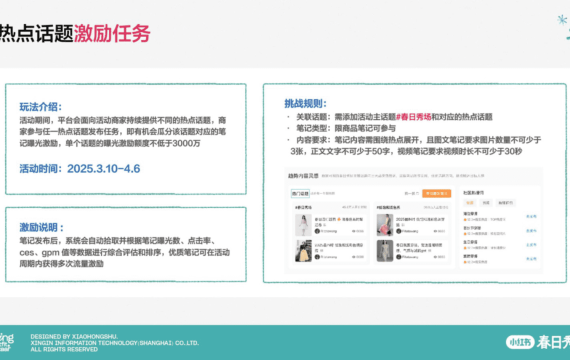Screen dimensions: 570x360
Task: Click the blue snowflake decoration at top right
Action: click(562, 20)
